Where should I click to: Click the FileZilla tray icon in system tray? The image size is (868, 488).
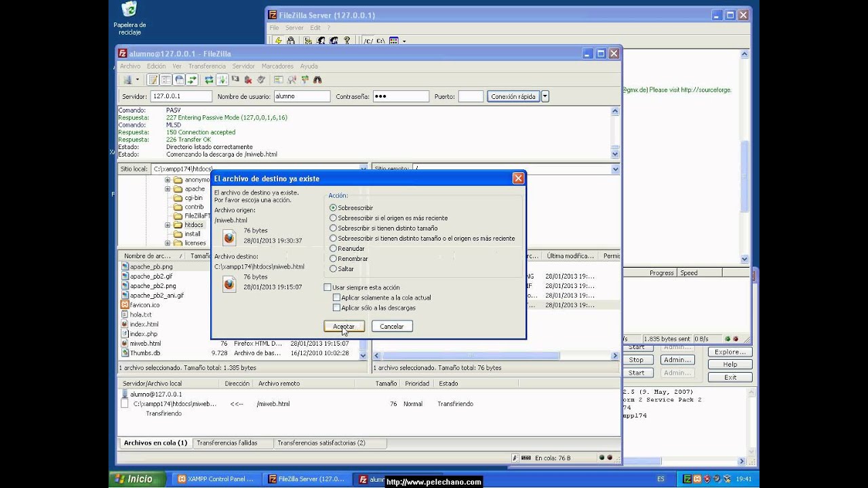687,479
